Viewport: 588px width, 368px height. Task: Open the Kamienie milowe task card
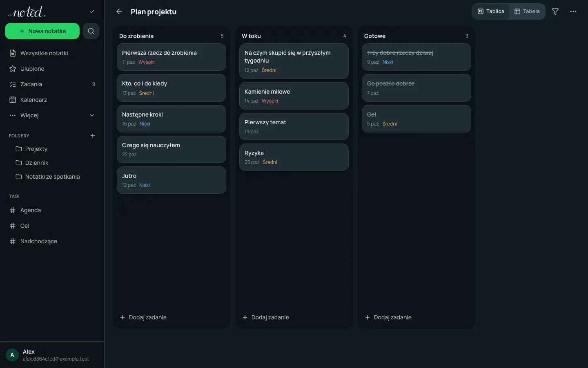coord(294,96)
